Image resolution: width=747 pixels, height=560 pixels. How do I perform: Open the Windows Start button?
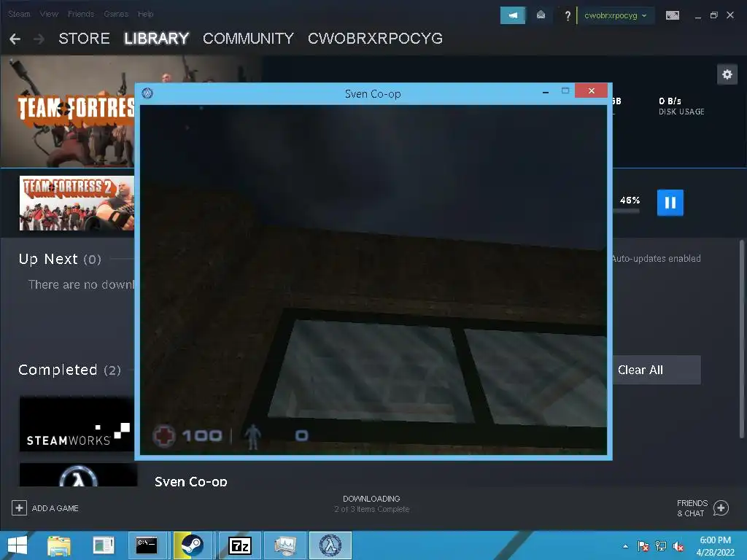pos(18,545)
